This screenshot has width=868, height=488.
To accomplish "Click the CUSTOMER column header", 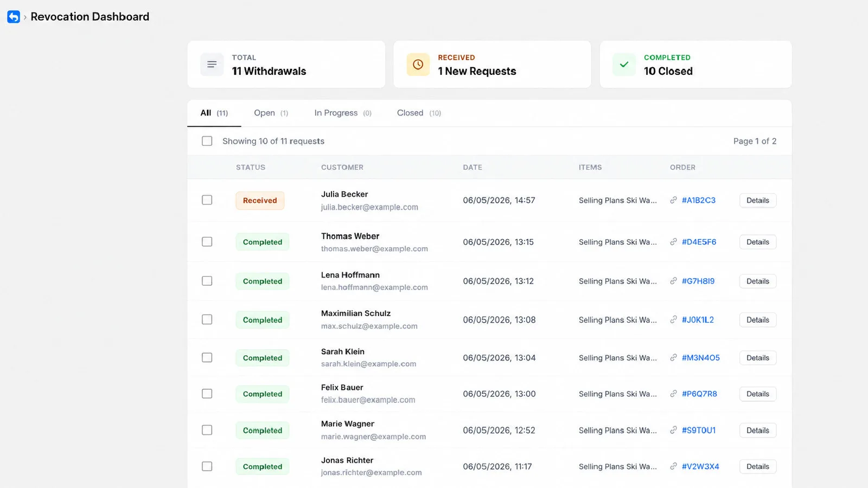I will pyautogui.click(x=342, y=167).
